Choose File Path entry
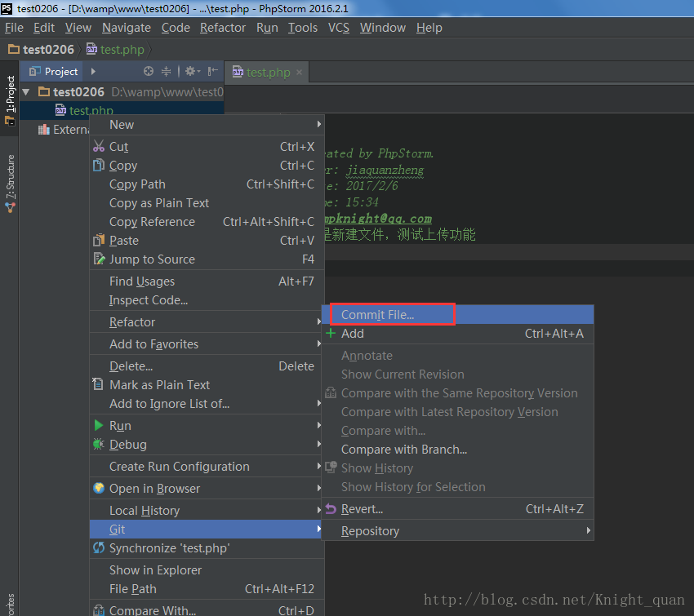Viewport: 694px width, 616px height. coord(207,588)
